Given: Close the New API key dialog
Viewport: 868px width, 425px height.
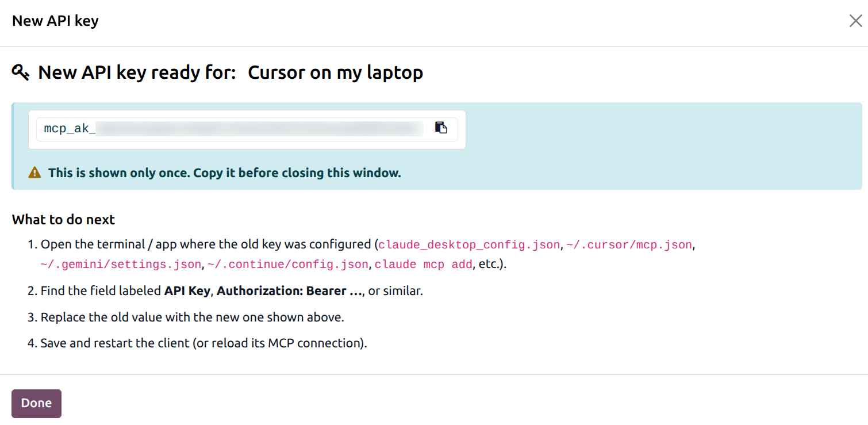Looking at the screenshot, I should pyautogui.click(x=855, y=21).
